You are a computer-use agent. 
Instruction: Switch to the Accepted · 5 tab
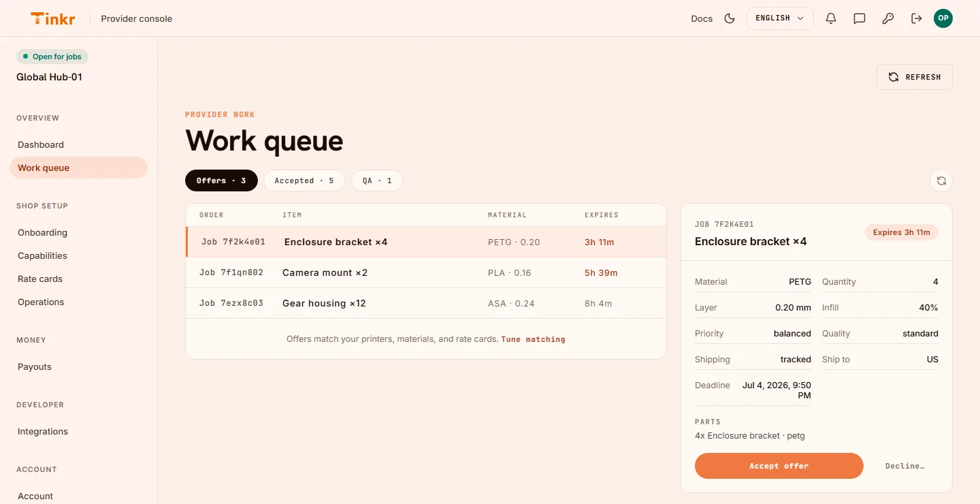pos(304,180)
